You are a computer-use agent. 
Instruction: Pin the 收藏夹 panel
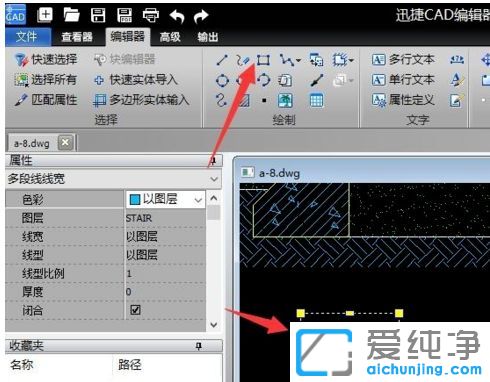pos(199,346)
